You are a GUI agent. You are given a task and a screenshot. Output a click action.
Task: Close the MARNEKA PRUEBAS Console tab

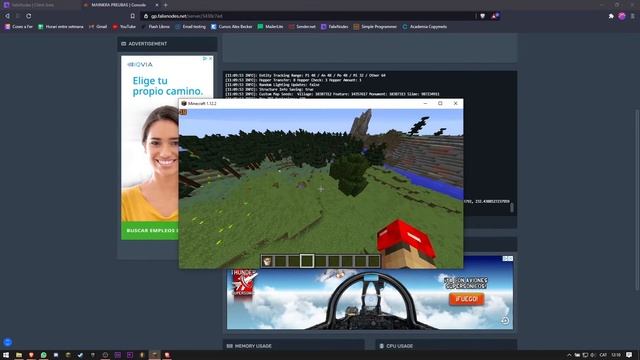(157, 5)
